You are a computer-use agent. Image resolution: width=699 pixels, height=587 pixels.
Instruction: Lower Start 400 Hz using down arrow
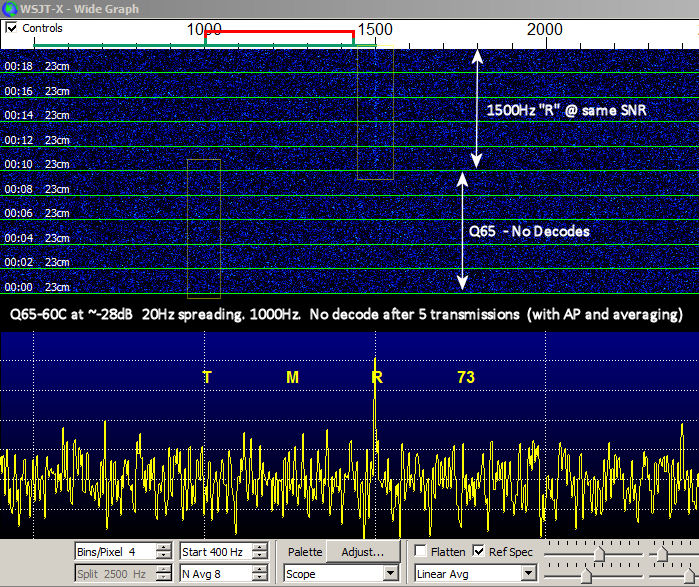[259, 555]
